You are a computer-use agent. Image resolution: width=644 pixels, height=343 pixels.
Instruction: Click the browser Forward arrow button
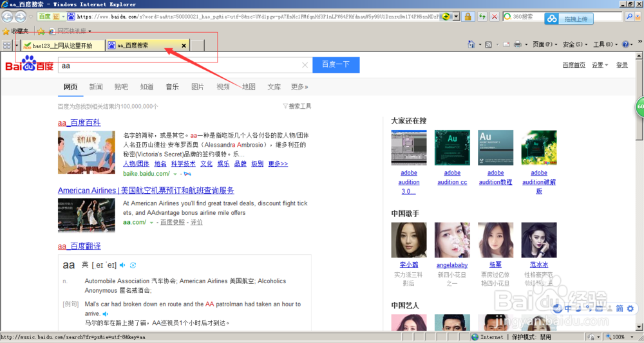(x=21, y=17)
